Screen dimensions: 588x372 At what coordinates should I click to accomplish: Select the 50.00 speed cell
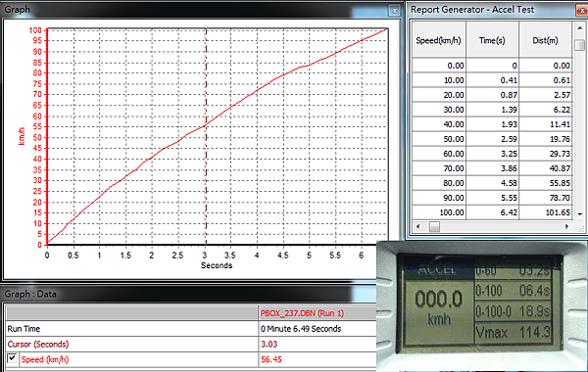[x=439, y=139]
